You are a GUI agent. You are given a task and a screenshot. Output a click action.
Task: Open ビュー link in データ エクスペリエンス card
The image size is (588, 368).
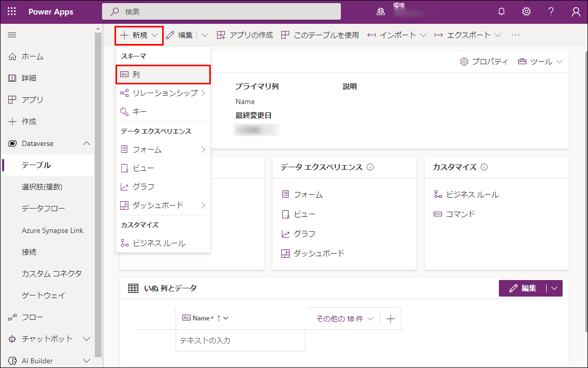(298, 214)
